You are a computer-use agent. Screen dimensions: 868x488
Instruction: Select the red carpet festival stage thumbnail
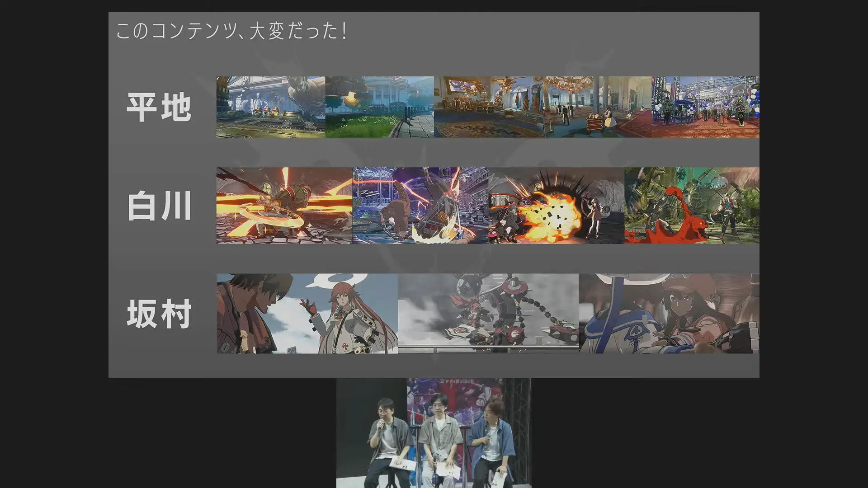(705, 107)
